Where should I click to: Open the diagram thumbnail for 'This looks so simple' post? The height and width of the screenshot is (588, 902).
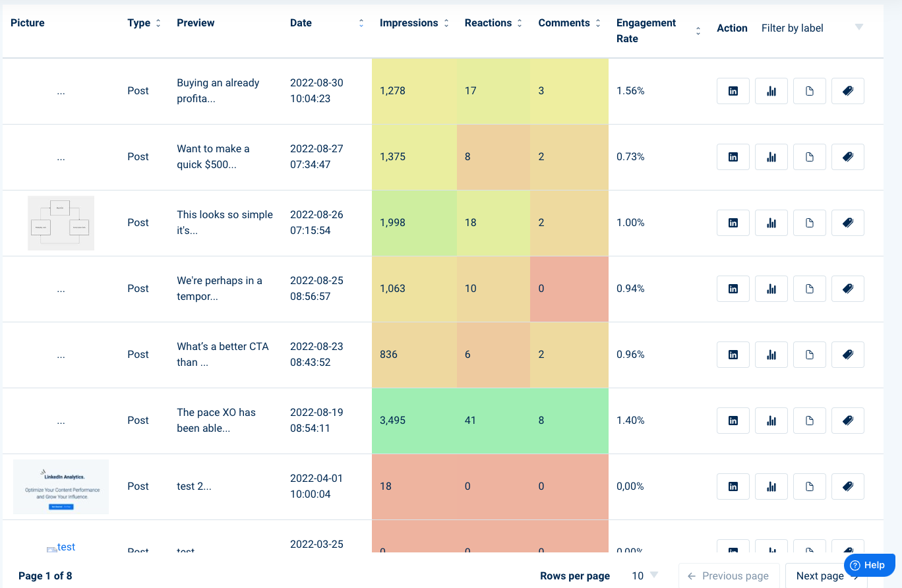pos(61,223)
